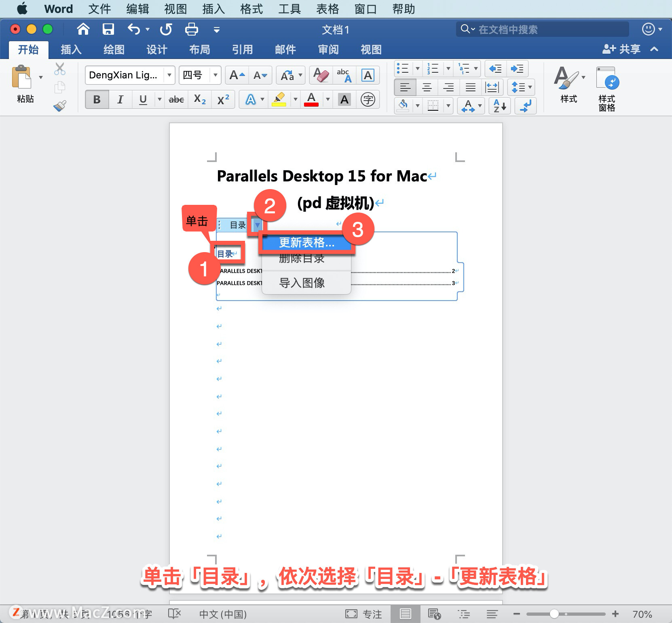Center the paragraph text
The width and height of the screenshot is (672, 623).
click(x=427, y=87)
